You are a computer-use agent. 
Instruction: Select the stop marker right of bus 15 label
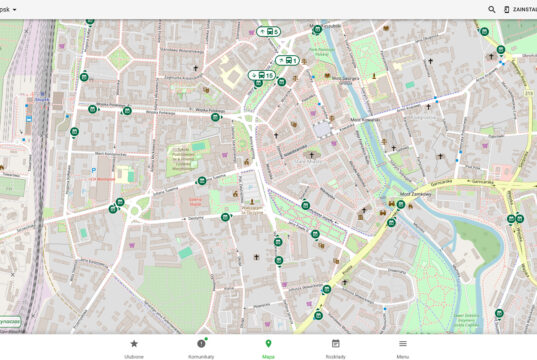pyautogui.click(x=282, y=82)
